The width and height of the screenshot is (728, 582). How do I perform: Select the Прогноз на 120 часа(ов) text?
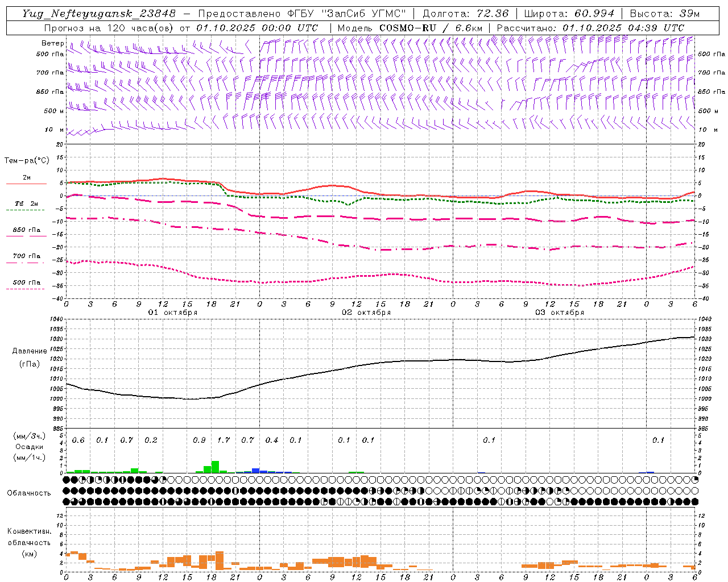109,28
